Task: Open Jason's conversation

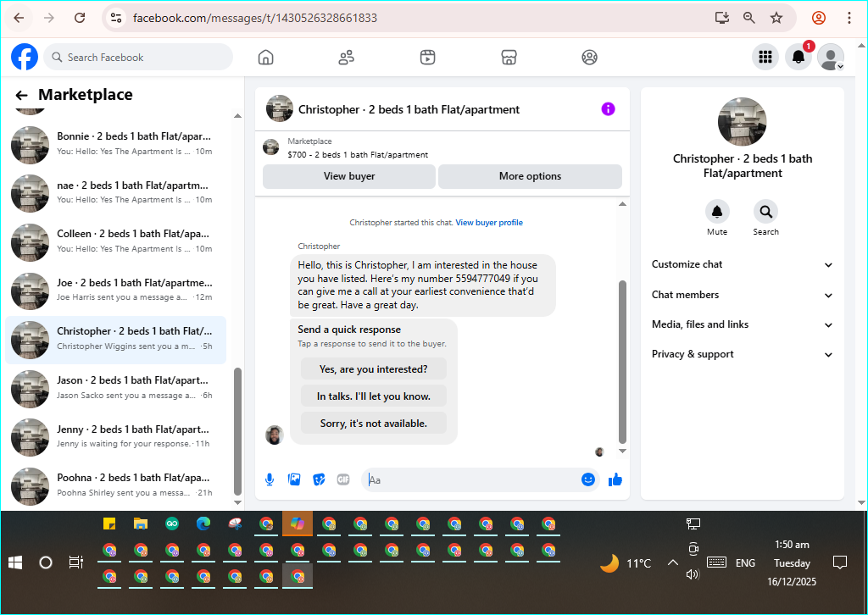Action: point(116,388)
